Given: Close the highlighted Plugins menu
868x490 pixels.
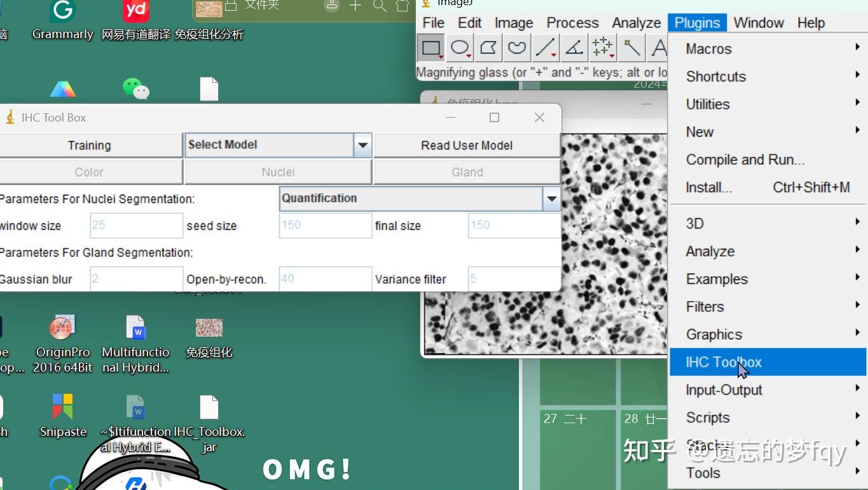Looking at the screenshot, I should pos(698,23).
